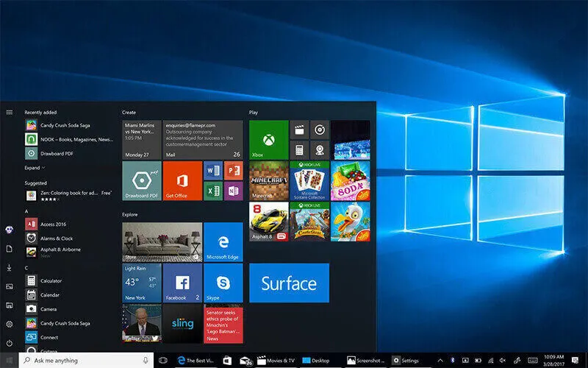
Task: Click the letter A section header
Action: coord(26,211)
